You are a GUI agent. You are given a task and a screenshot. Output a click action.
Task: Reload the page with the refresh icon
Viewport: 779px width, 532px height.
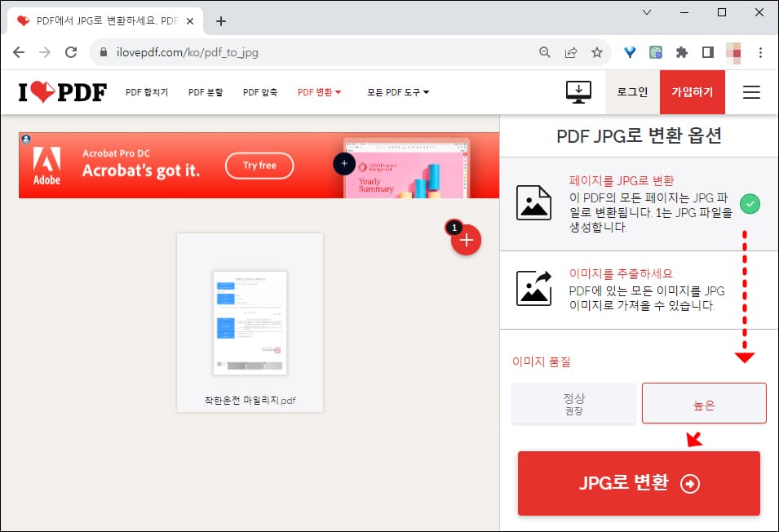[x=71, y=51]
